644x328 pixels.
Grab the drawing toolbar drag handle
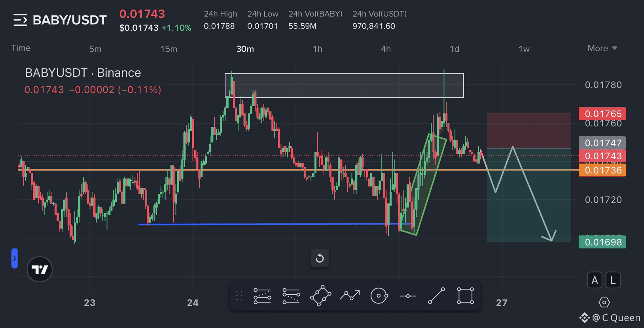click(239, 296)
